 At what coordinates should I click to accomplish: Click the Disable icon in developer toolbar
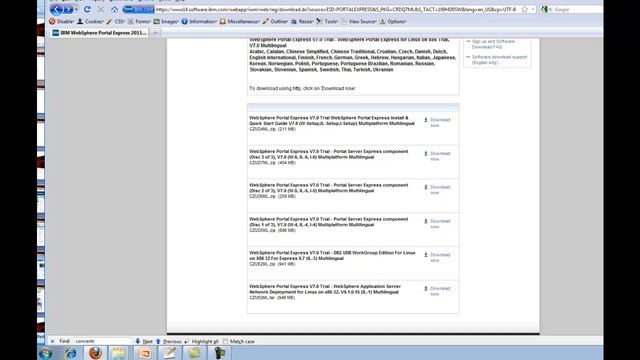(52, 21)
